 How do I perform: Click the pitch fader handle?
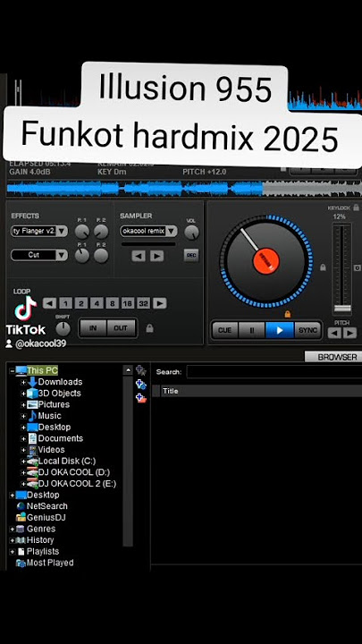342,308
